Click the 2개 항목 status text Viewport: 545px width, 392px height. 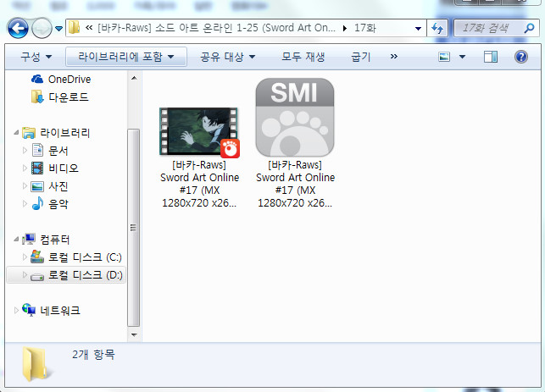coord(93,355)
